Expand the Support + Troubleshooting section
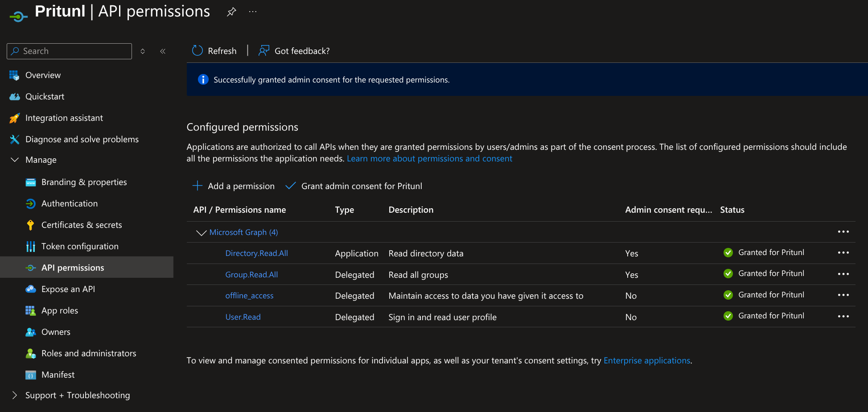Image resolution: width=868 pixels, height=412 pixels. (x=15, y=395)
